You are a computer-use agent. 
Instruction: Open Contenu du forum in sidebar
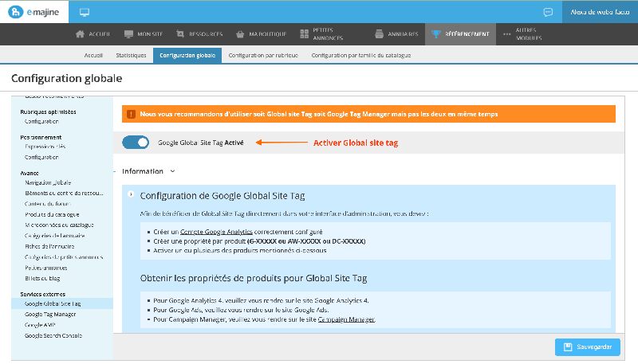[48, 204]
